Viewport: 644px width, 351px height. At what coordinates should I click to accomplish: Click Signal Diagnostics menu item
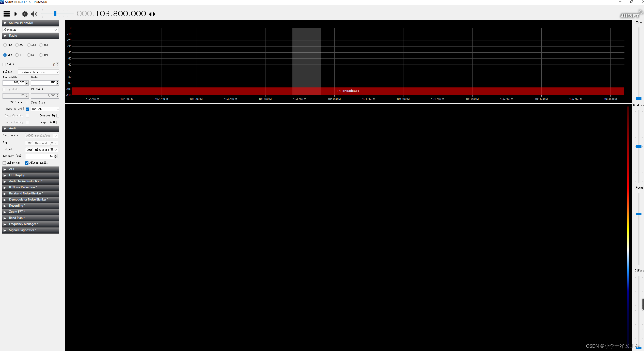(x=30, y=230)
